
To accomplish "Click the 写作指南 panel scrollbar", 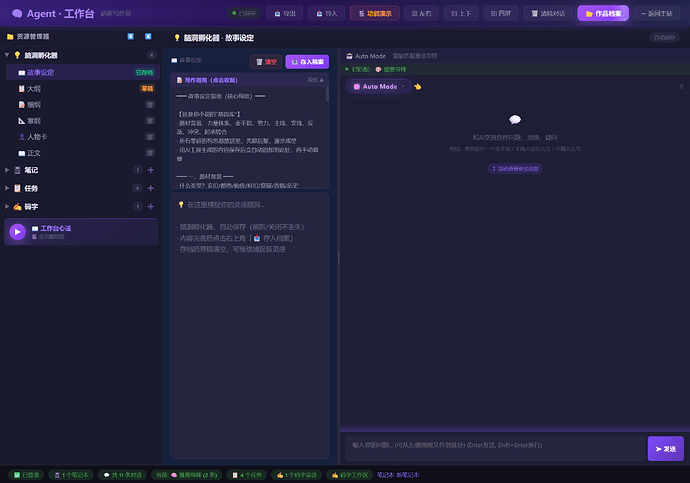I will [x=327, y=94].
